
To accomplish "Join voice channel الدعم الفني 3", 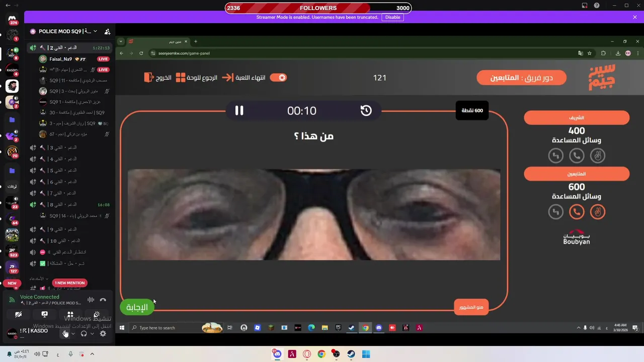I will 69,148.
